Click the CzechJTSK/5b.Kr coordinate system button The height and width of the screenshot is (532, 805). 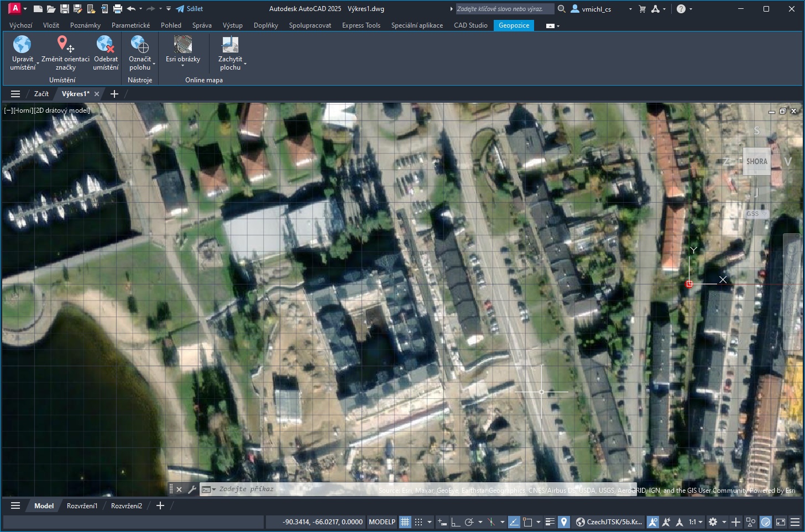click(609, 522)
